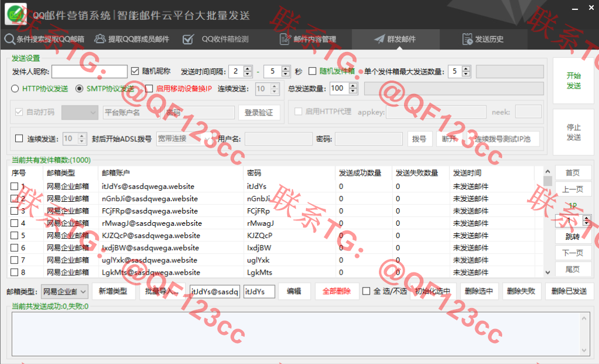Click the 编辑 edit button
Viewport: 599px width, 364px height.
click(294, 291)
